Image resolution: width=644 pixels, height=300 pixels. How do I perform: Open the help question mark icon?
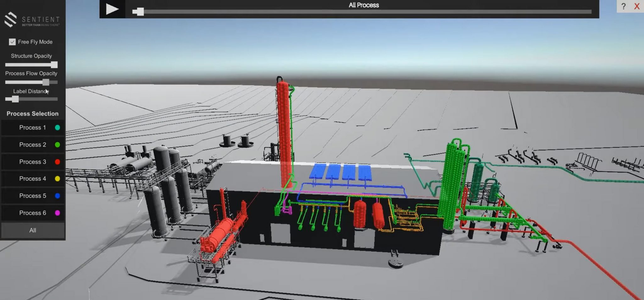(624, 6)
